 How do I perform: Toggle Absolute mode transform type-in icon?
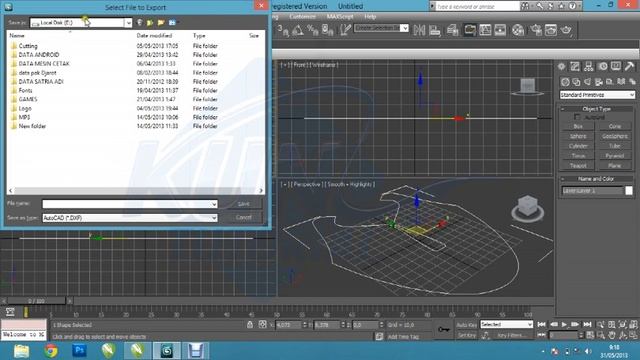pos(262,325)
